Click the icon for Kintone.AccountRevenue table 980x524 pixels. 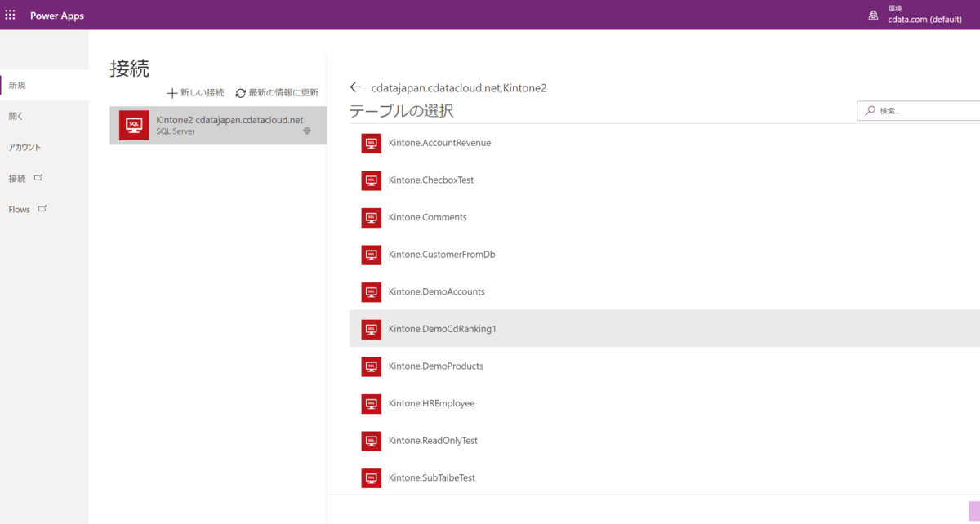(372, 143)
